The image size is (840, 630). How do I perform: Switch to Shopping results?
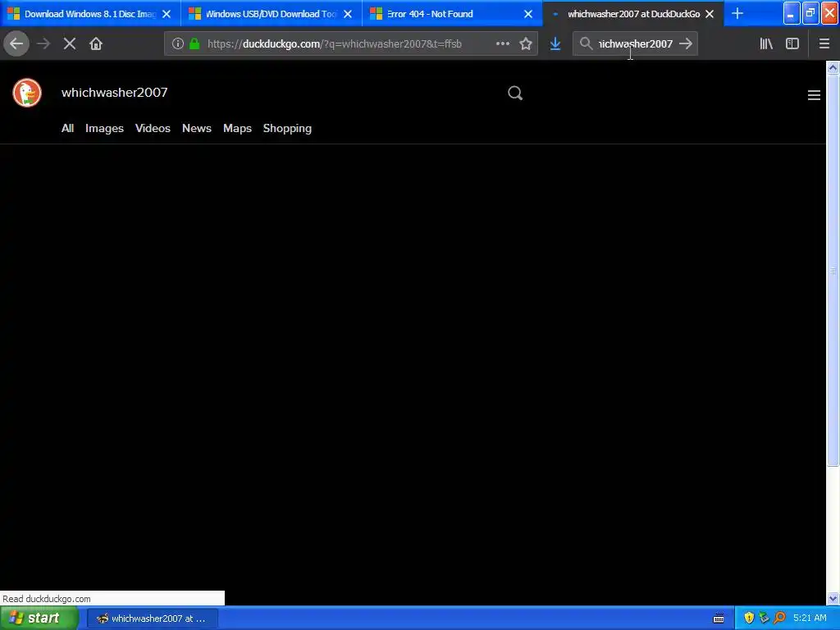coord(287,129)
